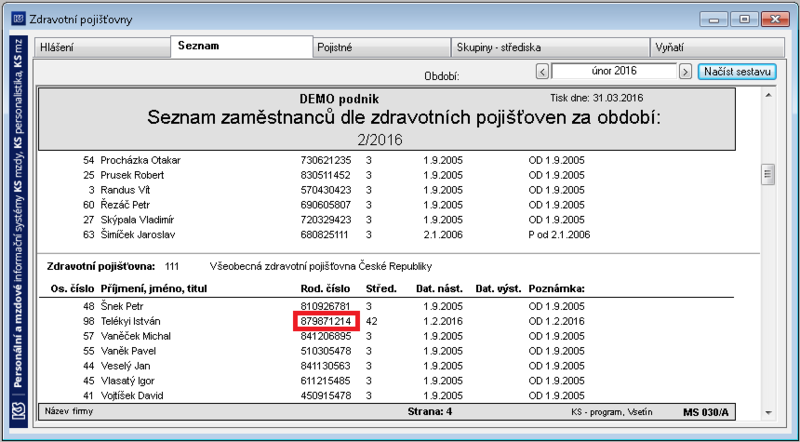Viewport: 800px width, 442px height.
Task: Click the Střed. column header
Action: pyautogui.click(x=381, y=289)
